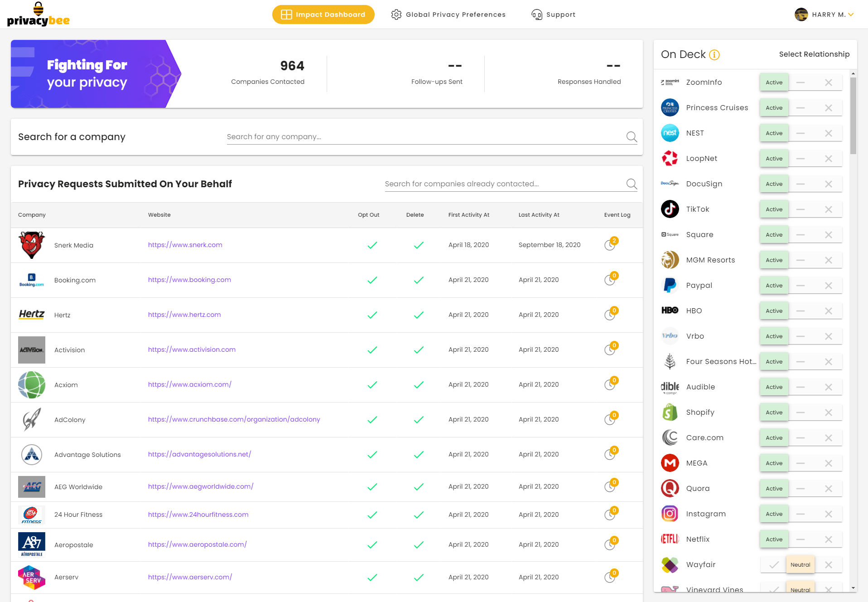Click the Support headset icon

click(537, 14)
